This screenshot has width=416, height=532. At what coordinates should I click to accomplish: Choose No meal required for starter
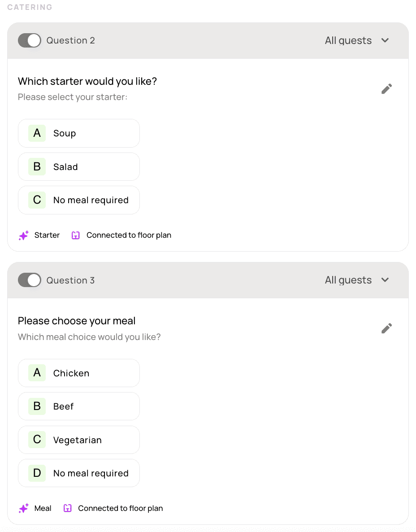[x=79, y=200]
